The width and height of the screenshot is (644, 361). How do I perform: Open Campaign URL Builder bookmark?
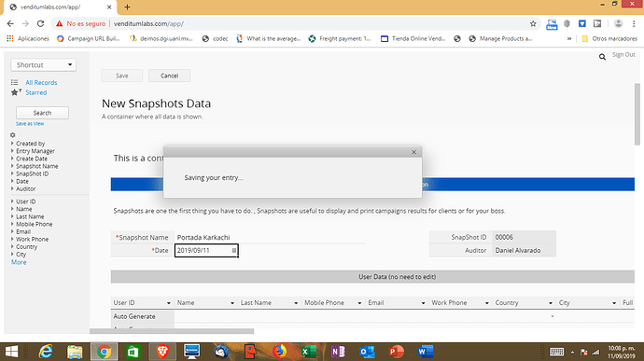tap(89, 38)
